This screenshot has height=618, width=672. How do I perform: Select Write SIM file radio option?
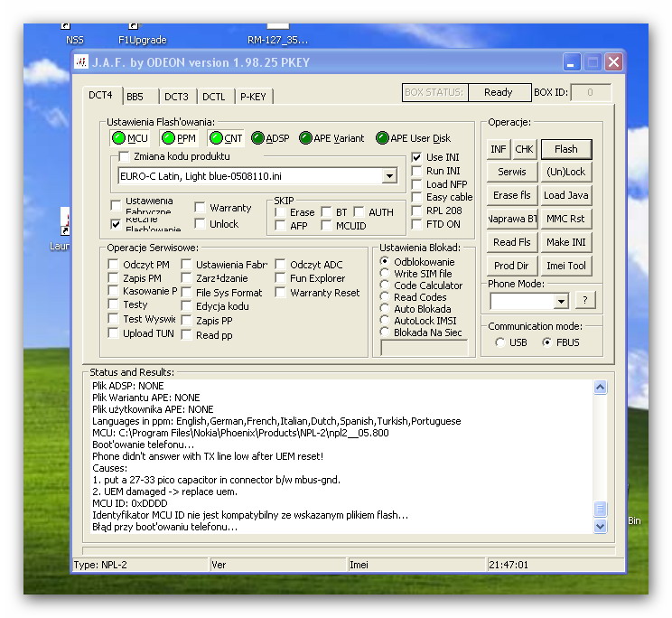pyautogui.click(x=385, y=274)
